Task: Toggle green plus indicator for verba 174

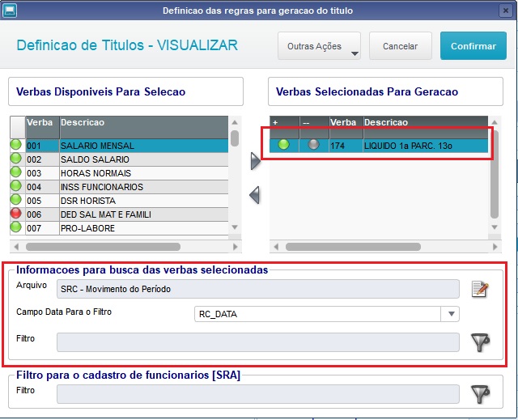Action: [283, 145]
